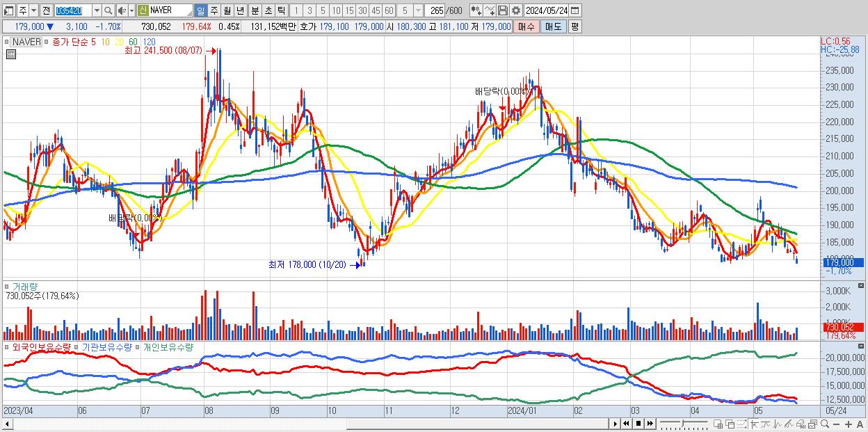Click the chart layout icon at toolbar start

(x=8, y=11)
